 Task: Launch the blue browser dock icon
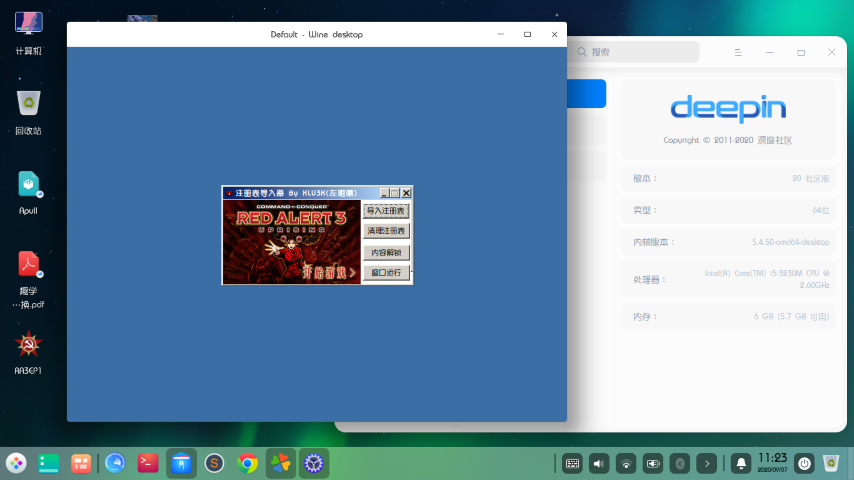click(x=115, y=463)
